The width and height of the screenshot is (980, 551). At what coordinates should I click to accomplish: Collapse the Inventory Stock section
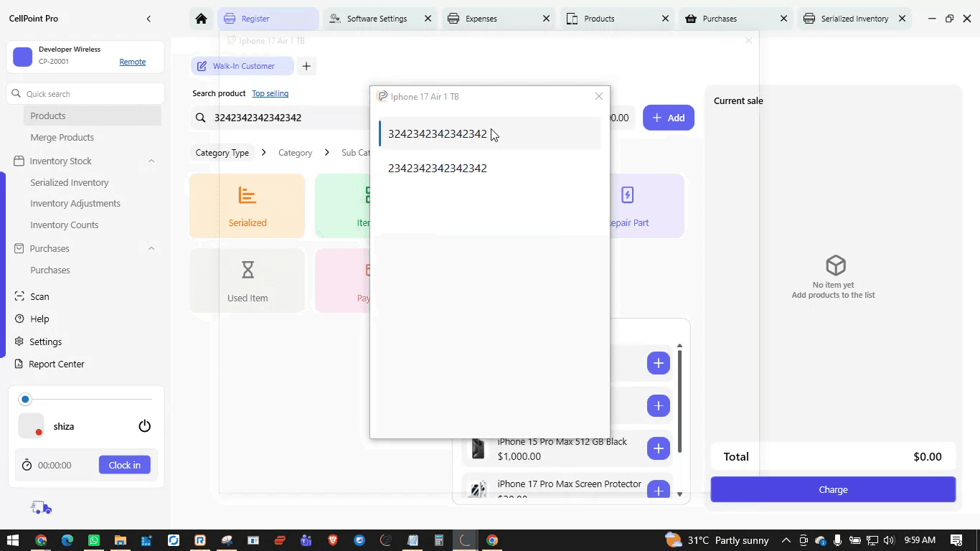(151, 161)
